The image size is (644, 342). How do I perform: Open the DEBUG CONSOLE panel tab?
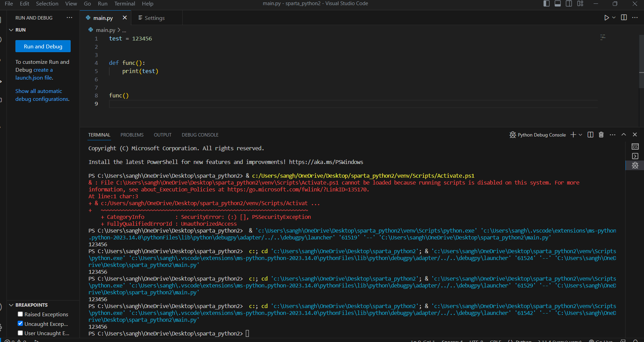200,135
